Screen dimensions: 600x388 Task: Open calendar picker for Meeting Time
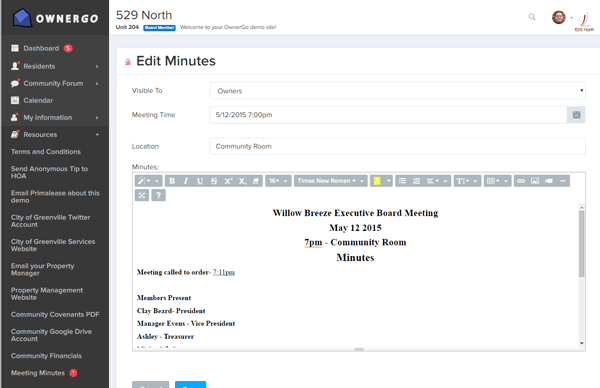pyautogui.click(x=576, y=115)
